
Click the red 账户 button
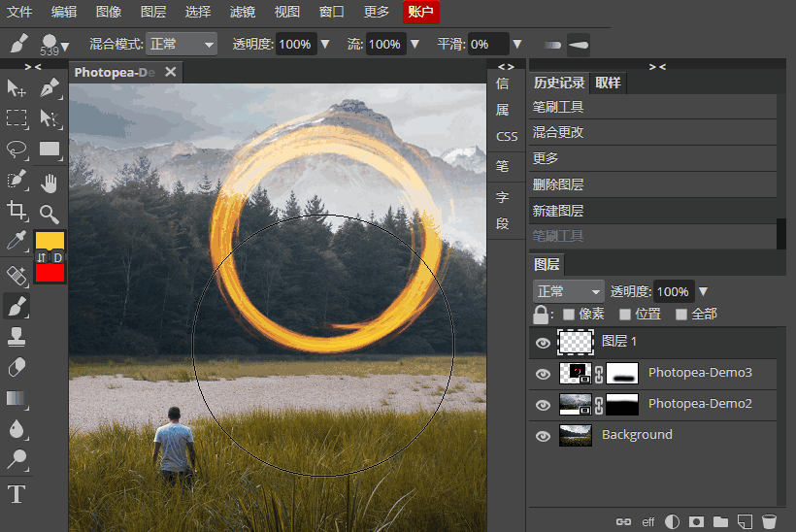pos(421,12)
